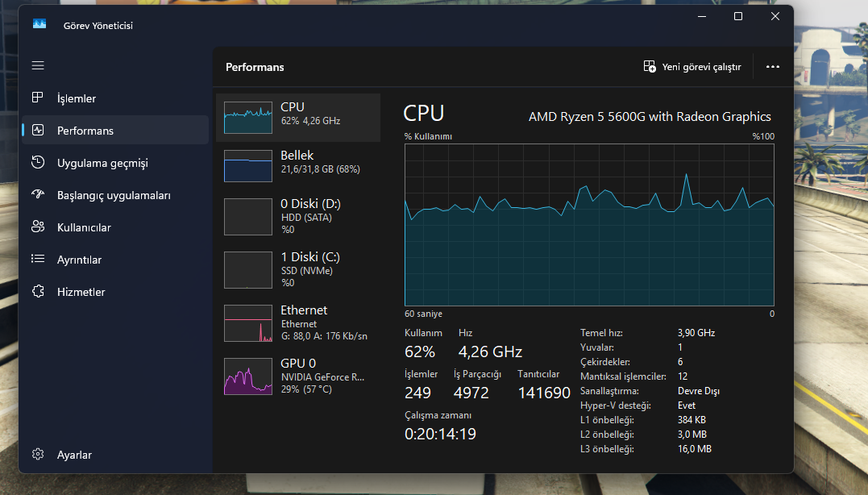Viewport: 868px width, 495px height.
Task: Open Ayarlar at the bottom of the sidebar
Action: coord(115,455)
